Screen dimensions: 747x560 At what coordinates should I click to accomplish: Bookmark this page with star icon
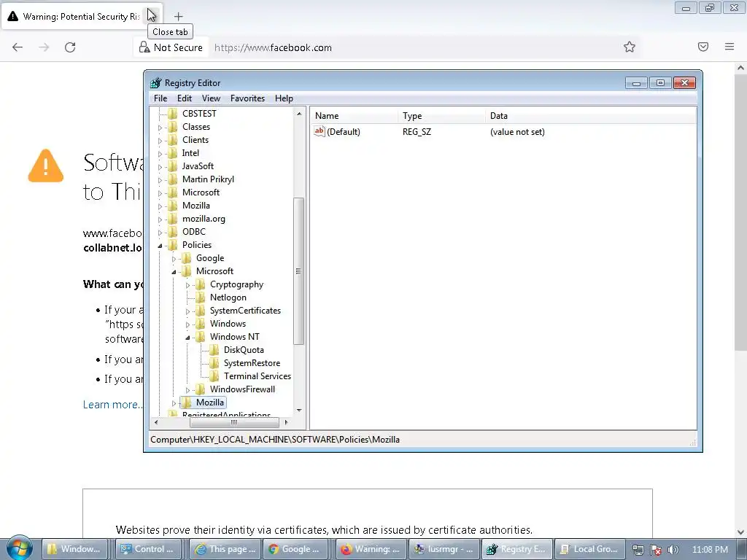(x=630, y=47)
